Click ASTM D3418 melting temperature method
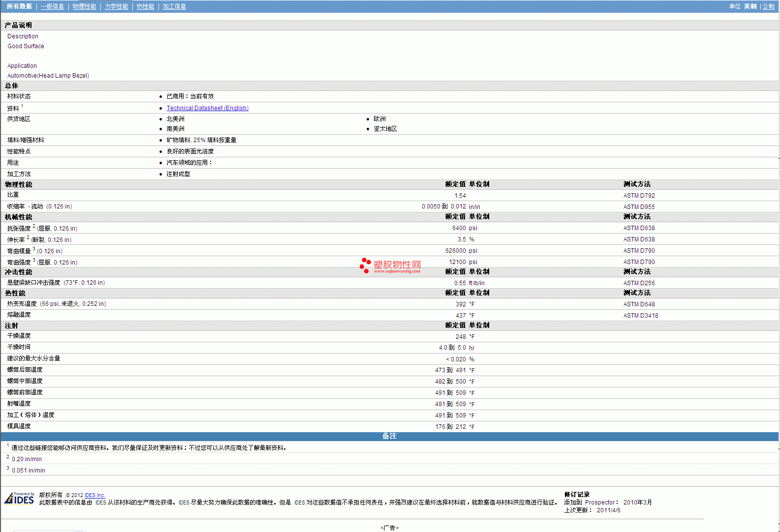 click(640, 316)
